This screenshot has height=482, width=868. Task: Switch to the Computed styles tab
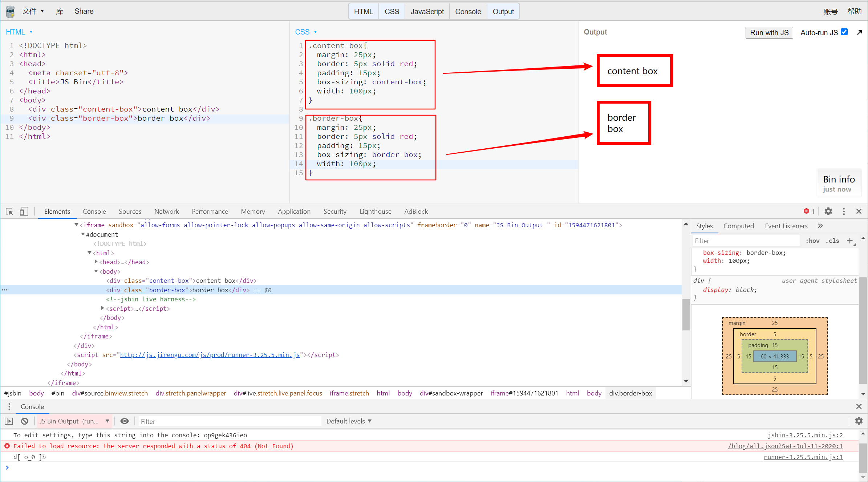pos(738,226)
